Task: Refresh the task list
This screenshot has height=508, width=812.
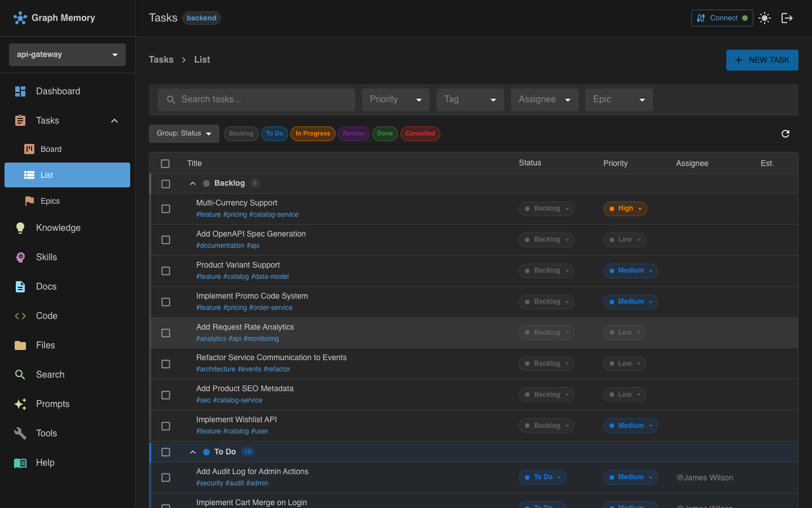Action: tap(785, 134)
